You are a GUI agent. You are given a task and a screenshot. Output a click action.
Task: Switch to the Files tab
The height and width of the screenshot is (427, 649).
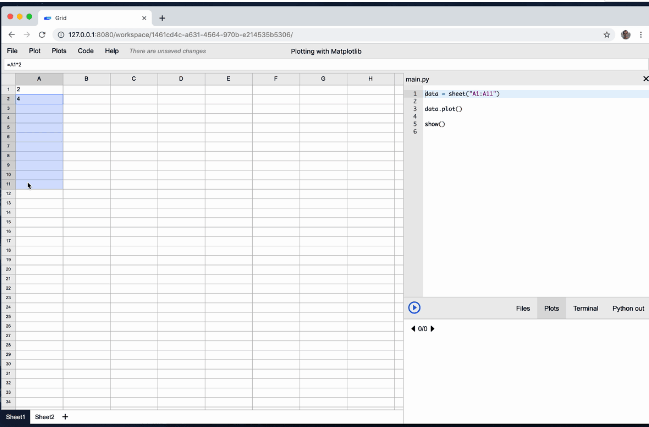523,308
